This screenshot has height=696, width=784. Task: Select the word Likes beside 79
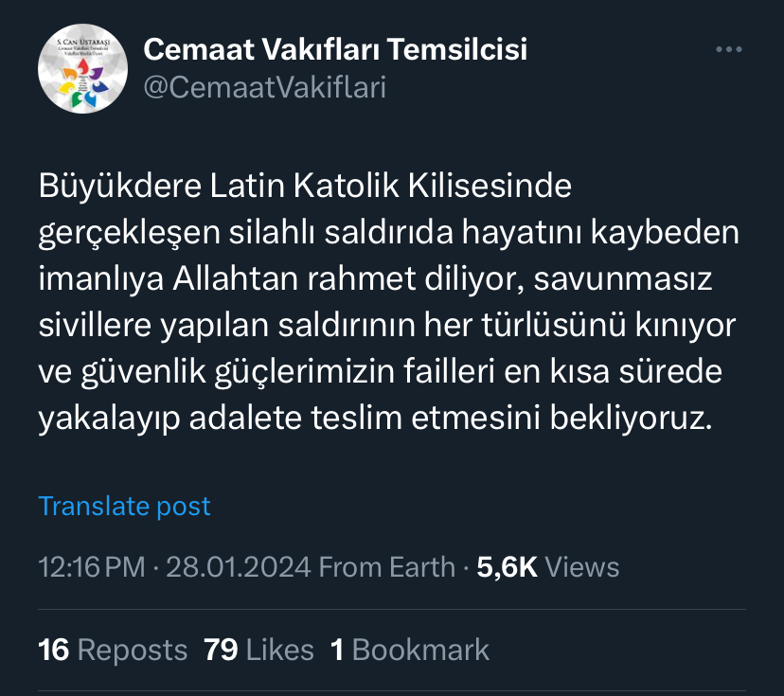(279, 650)
